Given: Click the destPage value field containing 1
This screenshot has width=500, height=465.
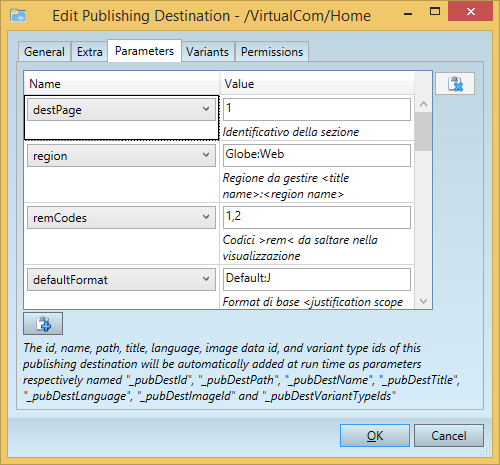Looking at the screenshot, I should click(317, 109).
